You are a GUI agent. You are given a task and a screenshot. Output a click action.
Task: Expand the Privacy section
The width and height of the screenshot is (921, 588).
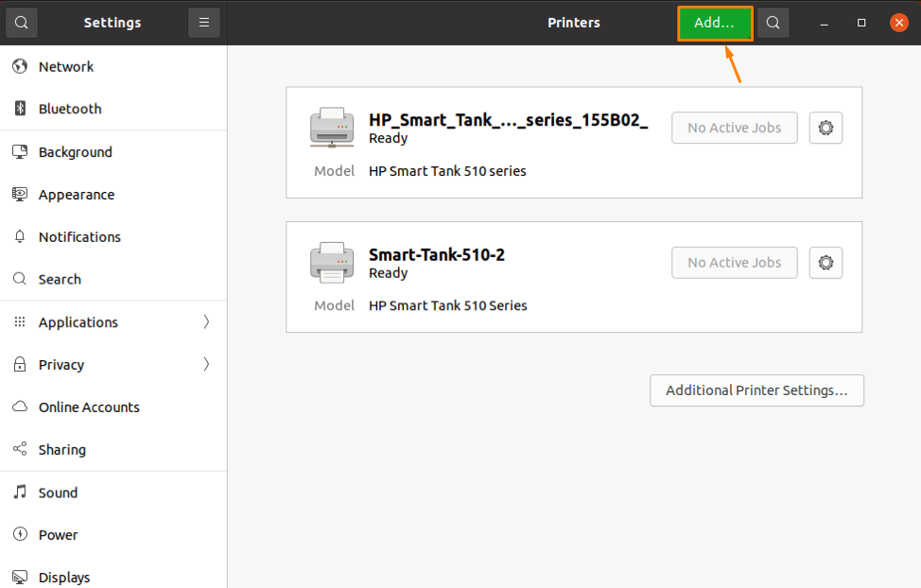[x=206, y=364]
